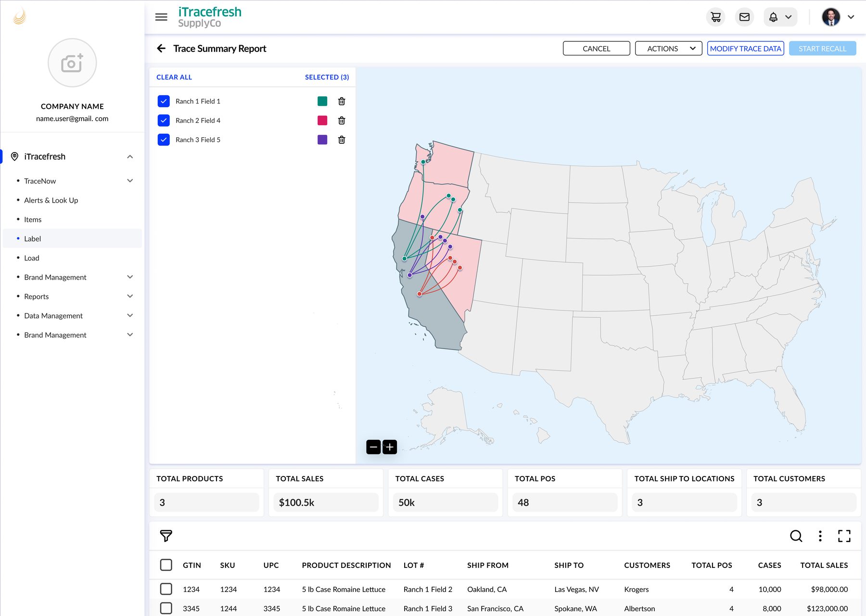Sort by PRODUCT DESCRIPTION column header
The width and height of the screenshot is (866, 616).
tap(346, 565)
